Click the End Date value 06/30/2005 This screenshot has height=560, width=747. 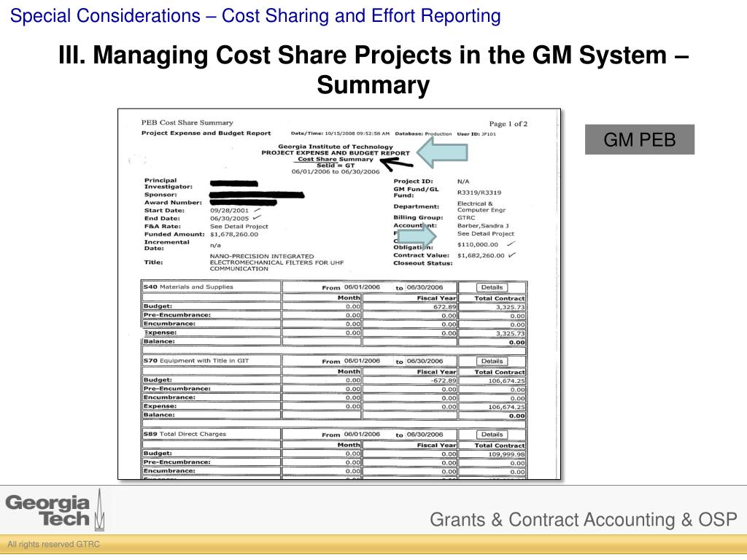click(x=229, y=219)
